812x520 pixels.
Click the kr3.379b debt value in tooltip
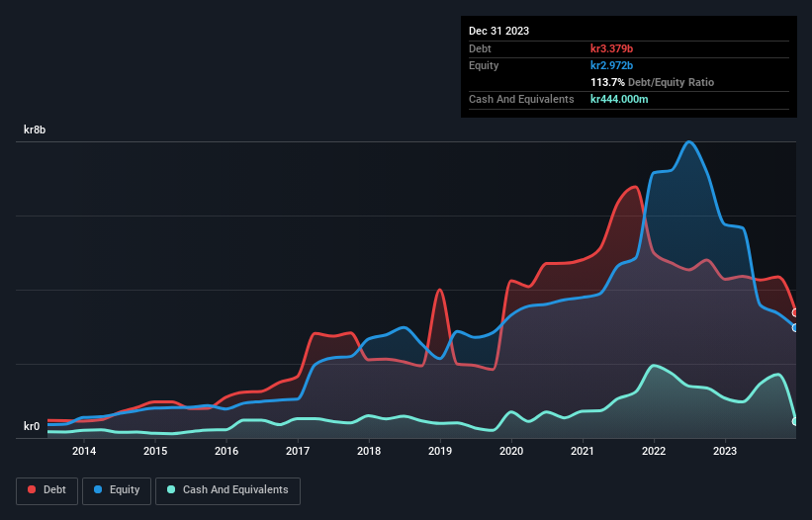tap(611, 48)
